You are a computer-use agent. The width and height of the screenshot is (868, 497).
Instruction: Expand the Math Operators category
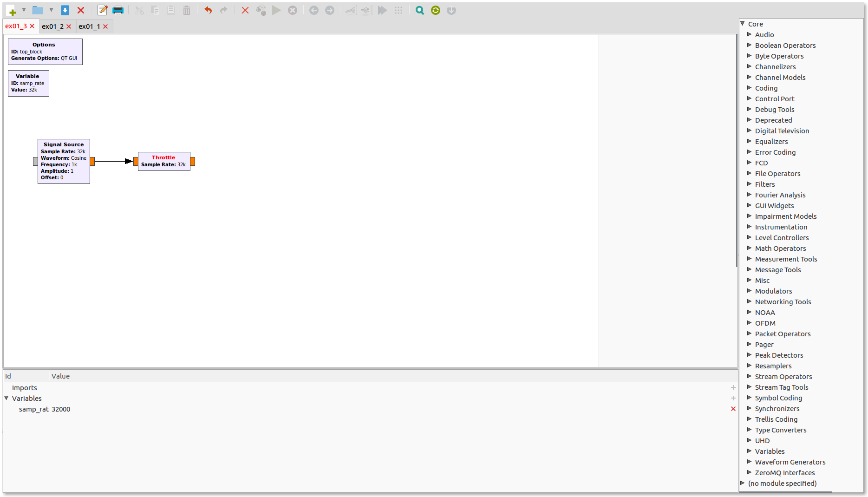[749, 248]
